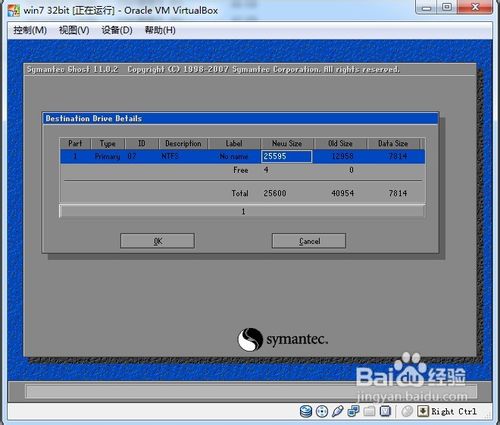Open the 设备(D) menu
The height and width of the screenshot is (425, 500).
tap(117, 30)
